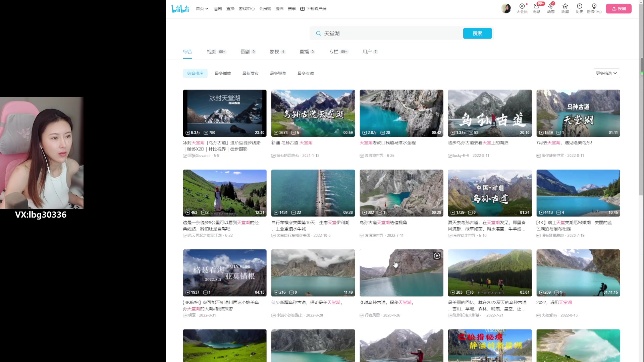Image resolution: width=644 pixels, height=362 pixels.
Task: Open the 00:59 乌孙古道天堂湖 video thumbnail
Action: tap(313, 113)
